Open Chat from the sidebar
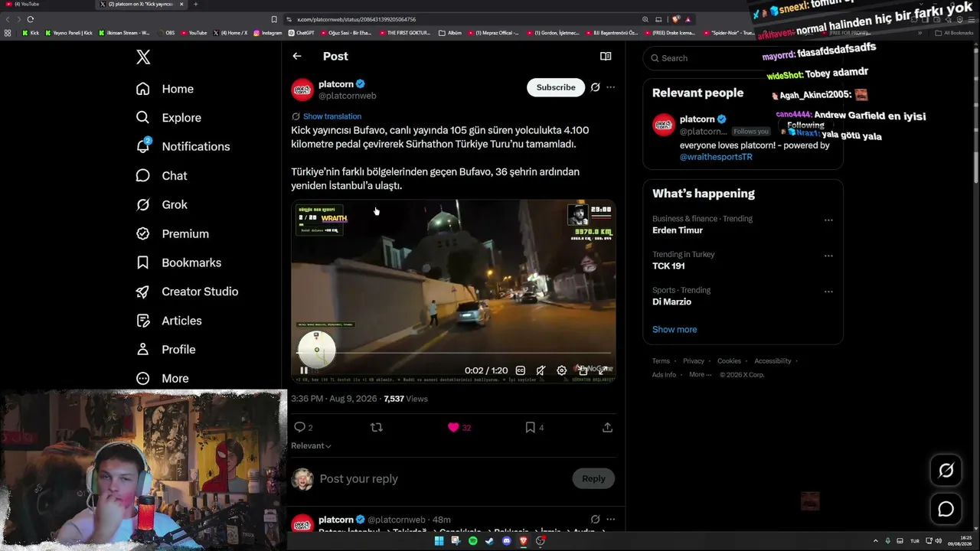 [162, 176]
